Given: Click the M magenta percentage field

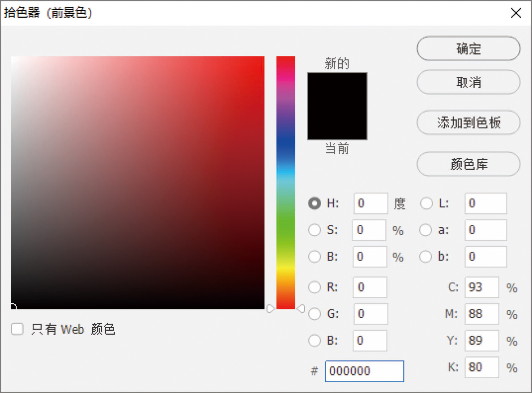Looking at the screenshot, I should coord(481,314).
